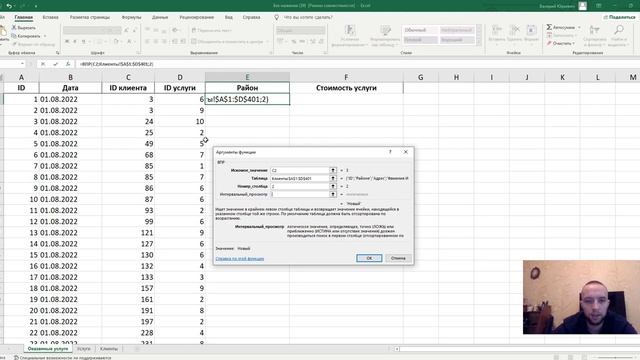
Task: Click cell with client ID 228
Action: click(128, 333)
